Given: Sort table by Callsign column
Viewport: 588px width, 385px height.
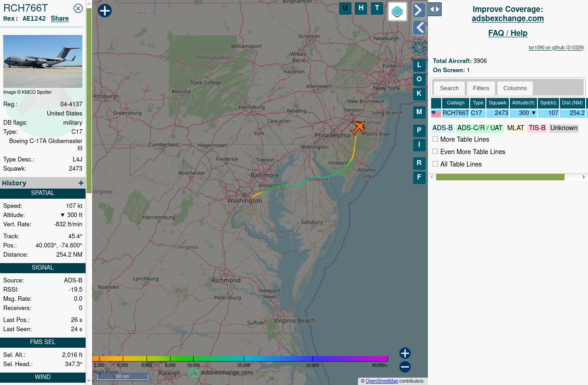Looking at the screenshot, I should click(455, 103).
